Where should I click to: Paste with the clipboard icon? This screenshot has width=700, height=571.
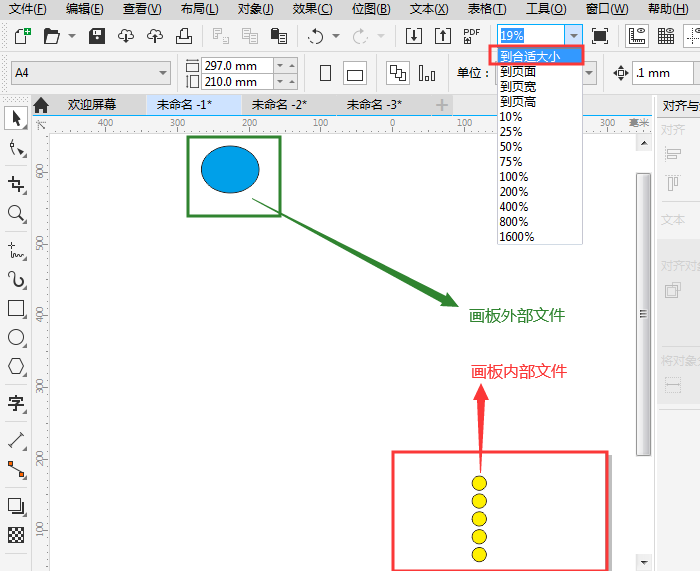click(279, 36)
